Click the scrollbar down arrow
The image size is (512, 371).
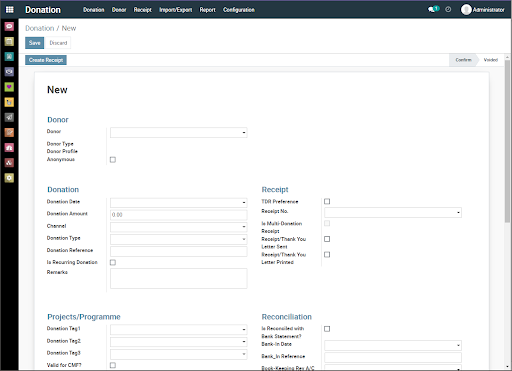click(x=507, y=367)
